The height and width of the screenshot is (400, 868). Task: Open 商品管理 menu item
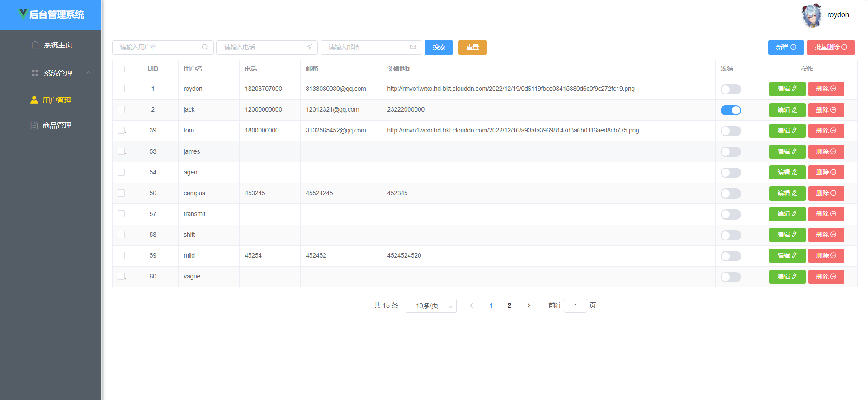[x=51, y=125]
